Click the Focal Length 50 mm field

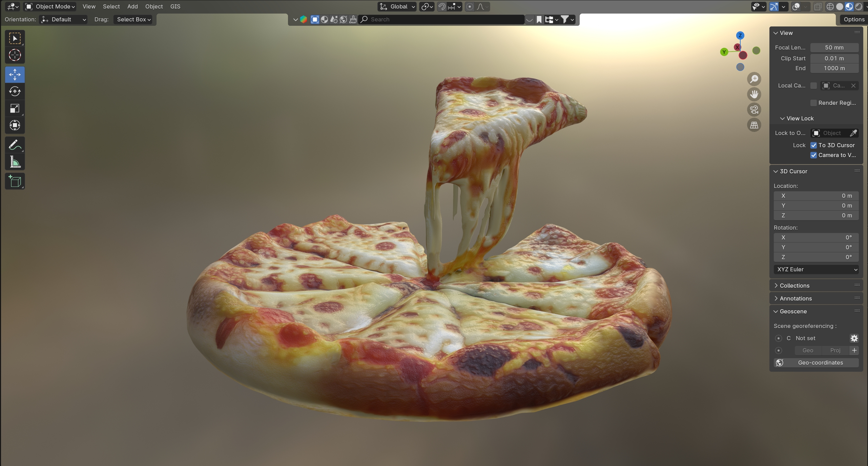tap(834, 47)
